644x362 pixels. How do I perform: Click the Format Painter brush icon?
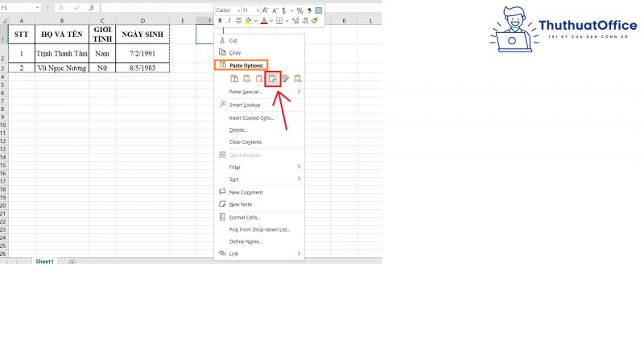pyautogui.click(x=315, y=21)
